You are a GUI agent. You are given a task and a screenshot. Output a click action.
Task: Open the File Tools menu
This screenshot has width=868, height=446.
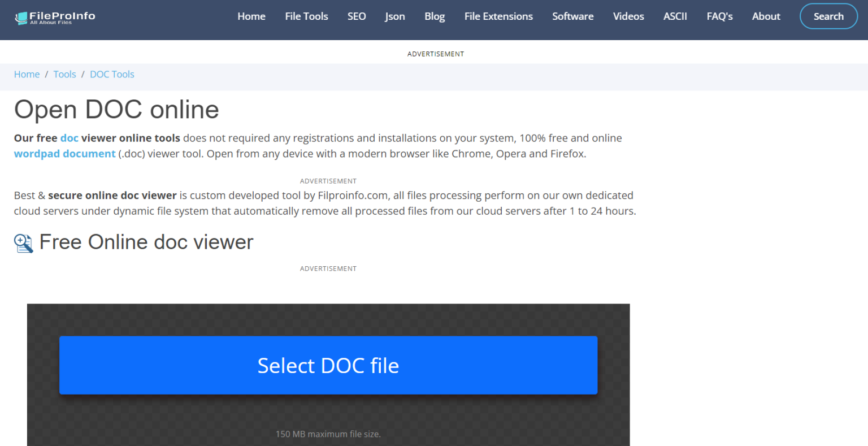coord(306,16)
